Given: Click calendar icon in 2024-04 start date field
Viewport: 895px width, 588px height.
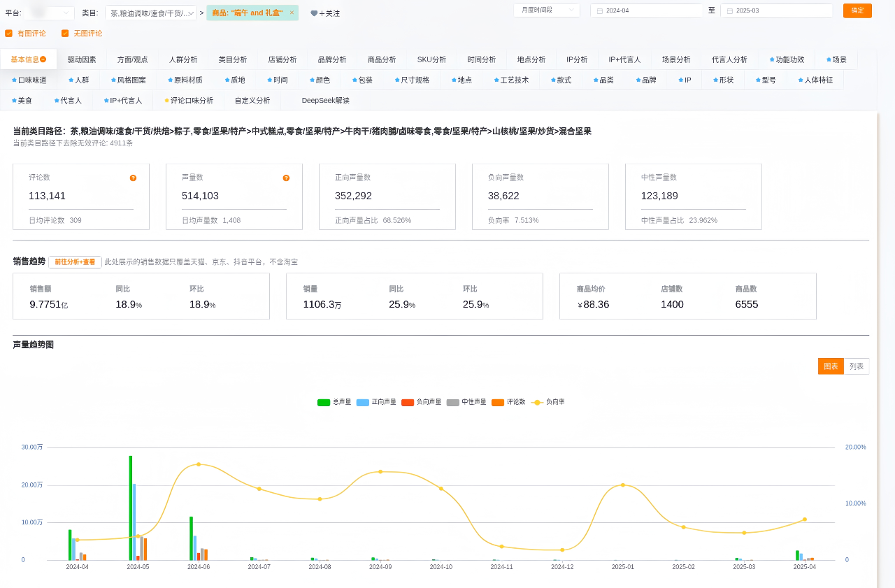Looking at the screenshot, I should (x=600, y=10).
